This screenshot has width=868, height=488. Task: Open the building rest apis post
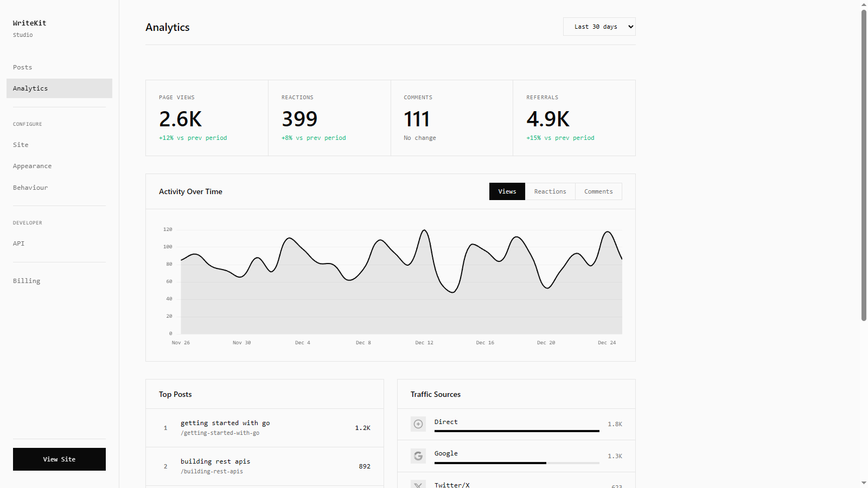(215, 461)
